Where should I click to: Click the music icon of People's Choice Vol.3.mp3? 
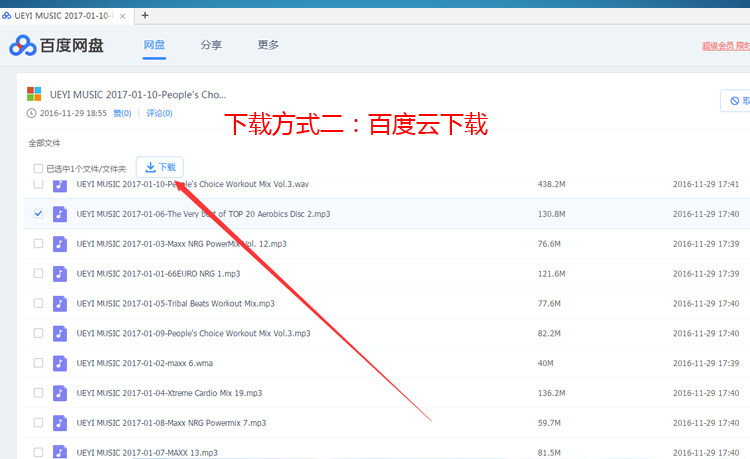coord(60,333)
